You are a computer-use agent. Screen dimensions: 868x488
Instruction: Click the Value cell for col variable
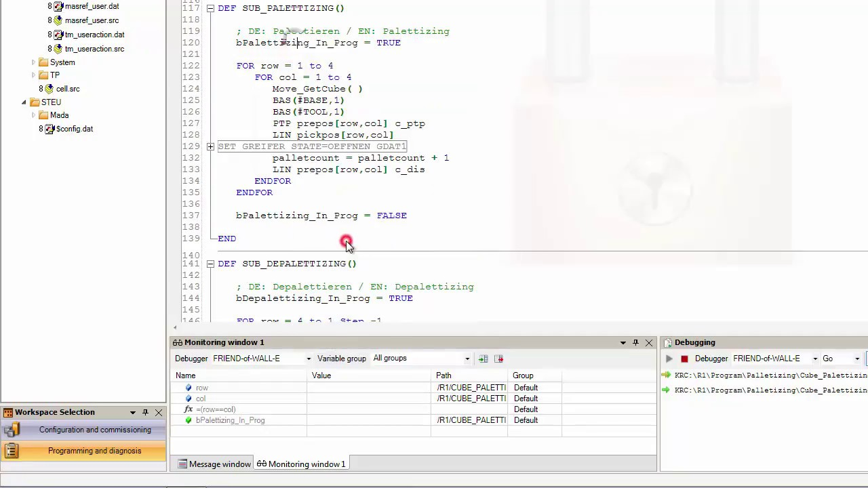pos(370,399)
